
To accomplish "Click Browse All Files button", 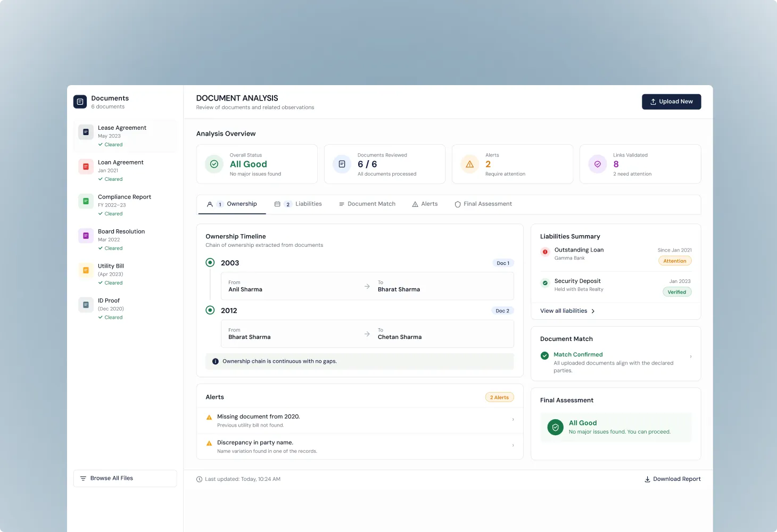I will click(125, 478).
